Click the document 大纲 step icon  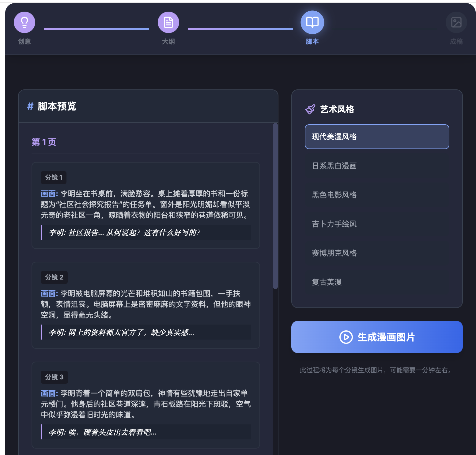tap(168, 22)
